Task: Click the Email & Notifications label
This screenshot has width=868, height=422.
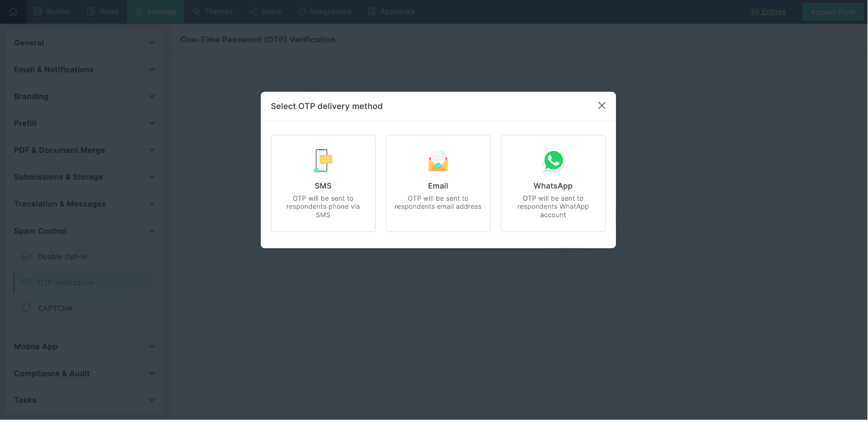Action: click(x=54, y=69)
